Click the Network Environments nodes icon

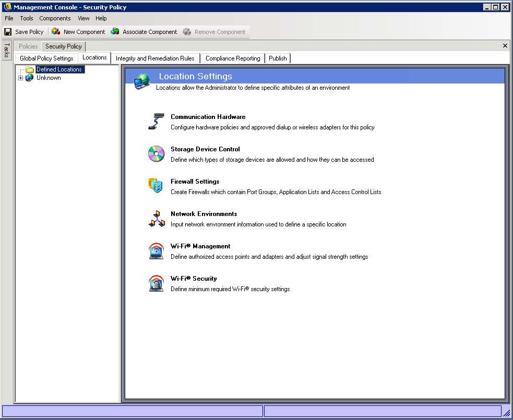point(157,219)
